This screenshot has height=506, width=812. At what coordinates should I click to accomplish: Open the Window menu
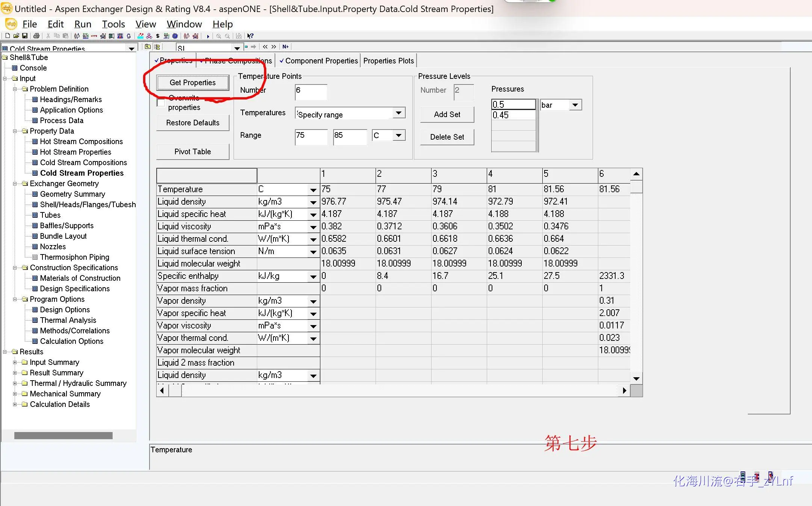184,24
